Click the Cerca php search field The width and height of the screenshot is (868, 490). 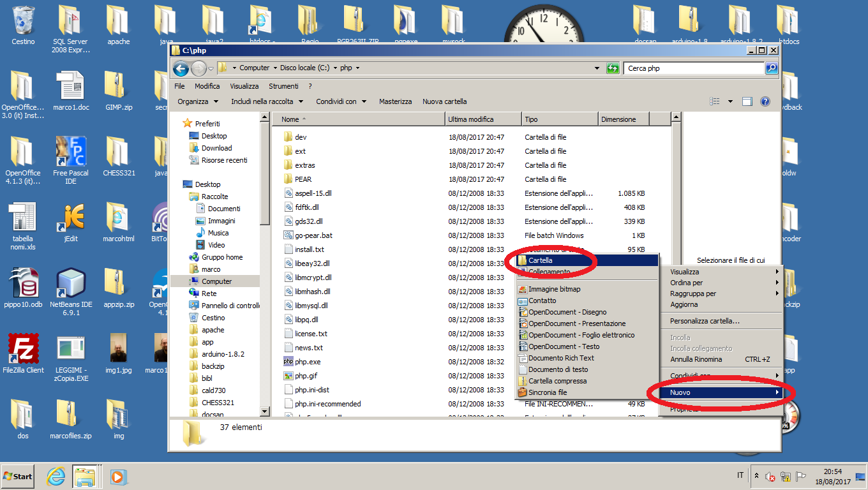pos(693,68)
